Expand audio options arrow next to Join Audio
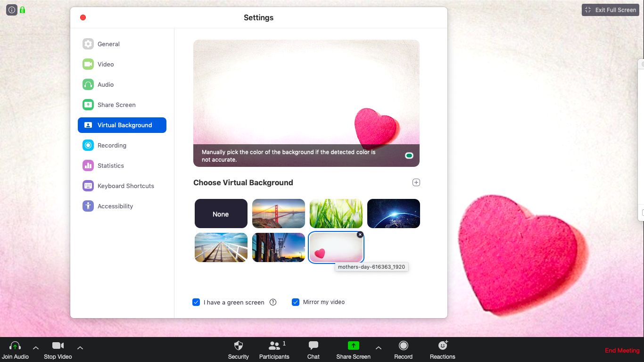The height and width of the screenshot is (362, 644). [x=36, y=348]
